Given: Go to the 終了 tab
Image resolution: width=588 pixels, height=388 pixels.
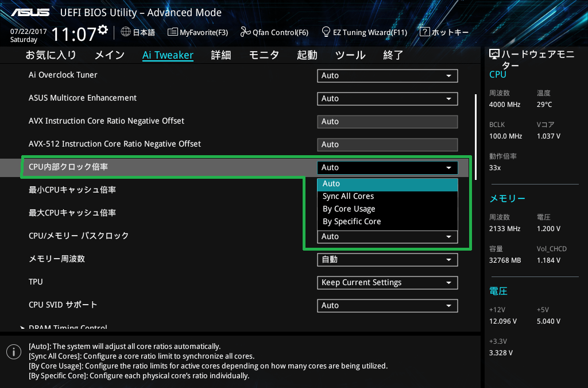Looking at the screenshot, I should tap(393, 55).
